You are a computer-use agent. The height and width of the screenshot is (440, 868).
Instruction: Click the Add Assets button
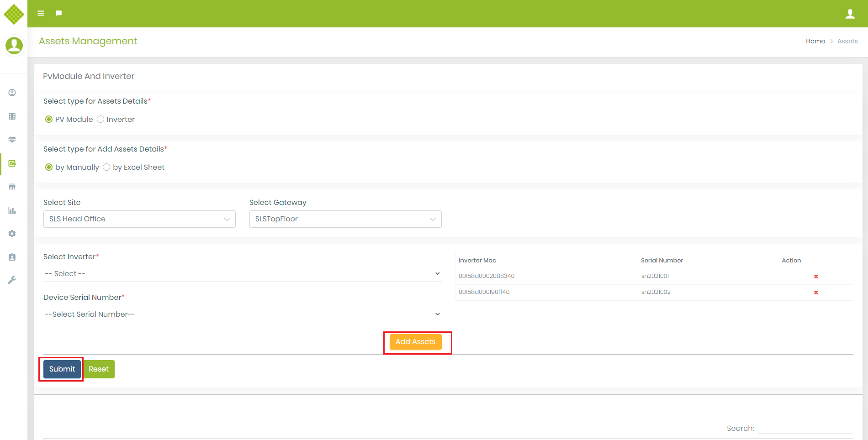tap(416, 341)
